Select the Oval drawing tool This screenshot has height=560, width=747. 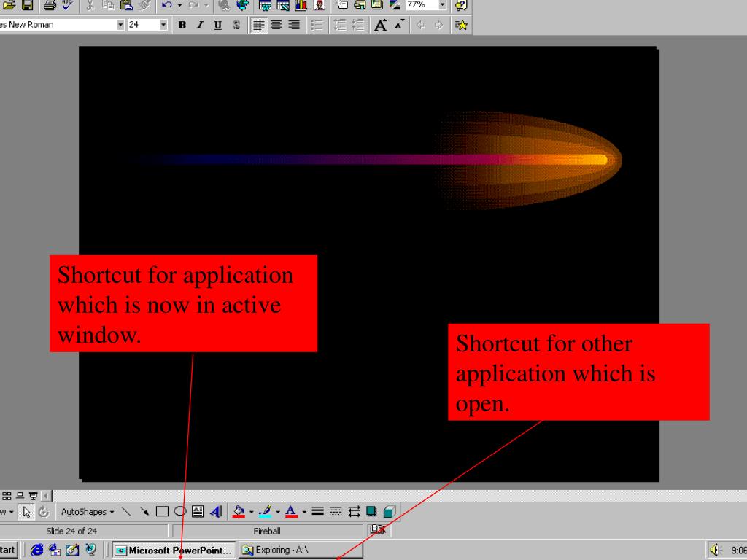(x=179, y=512)
